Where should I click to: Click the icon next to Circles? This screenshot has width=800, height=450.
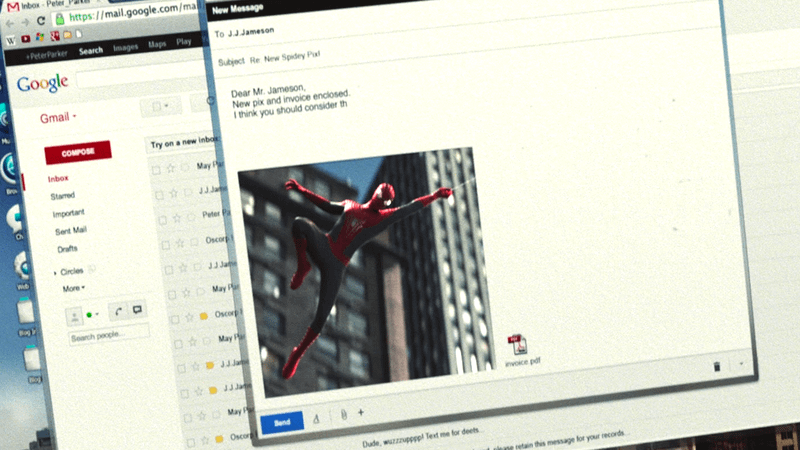[92, 269]
